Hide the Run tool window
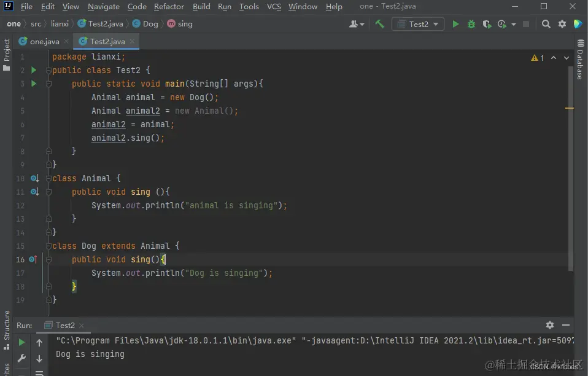This screenshot has height=376, width=588. coord(566,325)
